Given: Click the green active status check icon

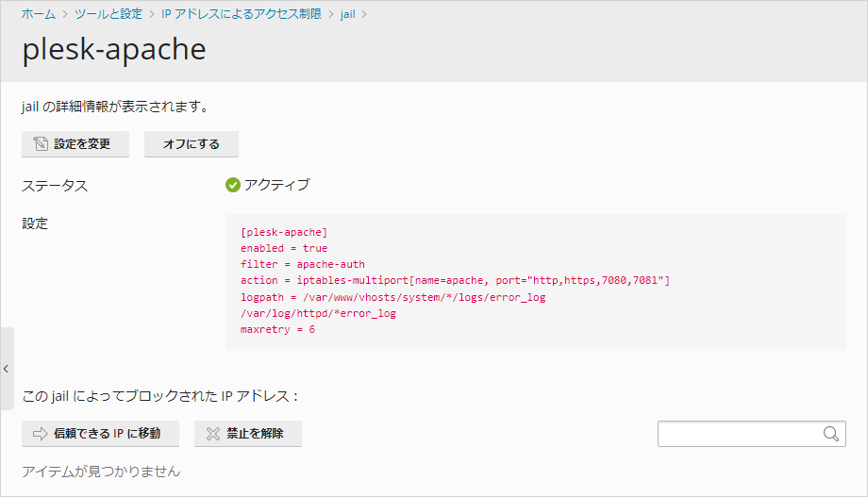Looking at the screenshot, I should click(233, 185).
